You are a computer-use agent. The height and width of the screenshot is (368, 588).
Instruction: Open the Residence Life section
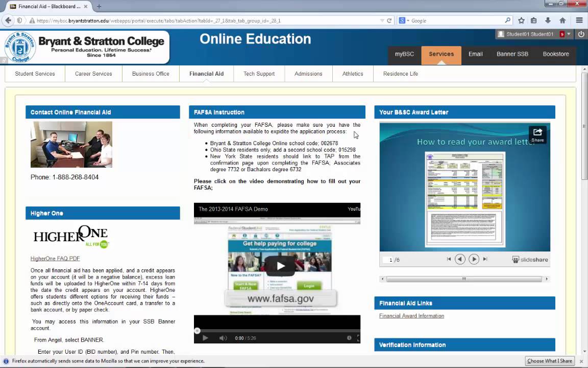401,74
